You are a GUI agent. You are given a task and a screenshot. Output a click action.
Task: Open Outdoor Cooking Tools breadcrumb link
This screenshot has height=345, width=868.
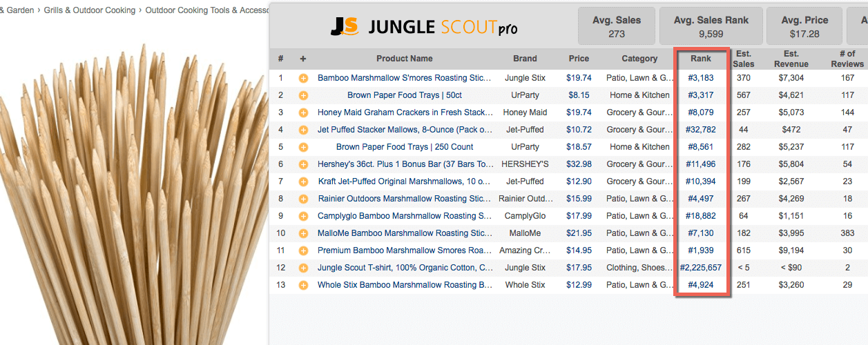[x=207, y=10]
